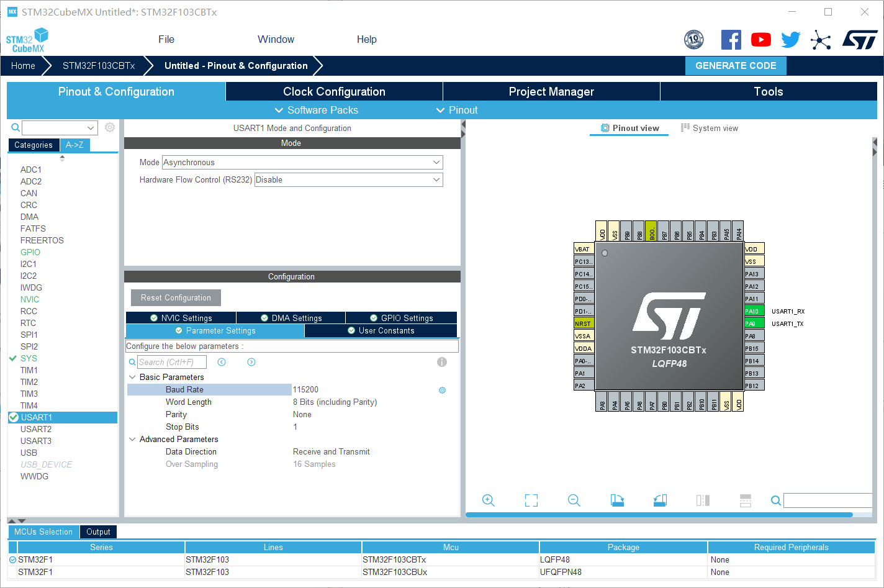Viewport: 884px width, 588px height.
Task: Go to next parameter search result
Action: click(251, 362)
